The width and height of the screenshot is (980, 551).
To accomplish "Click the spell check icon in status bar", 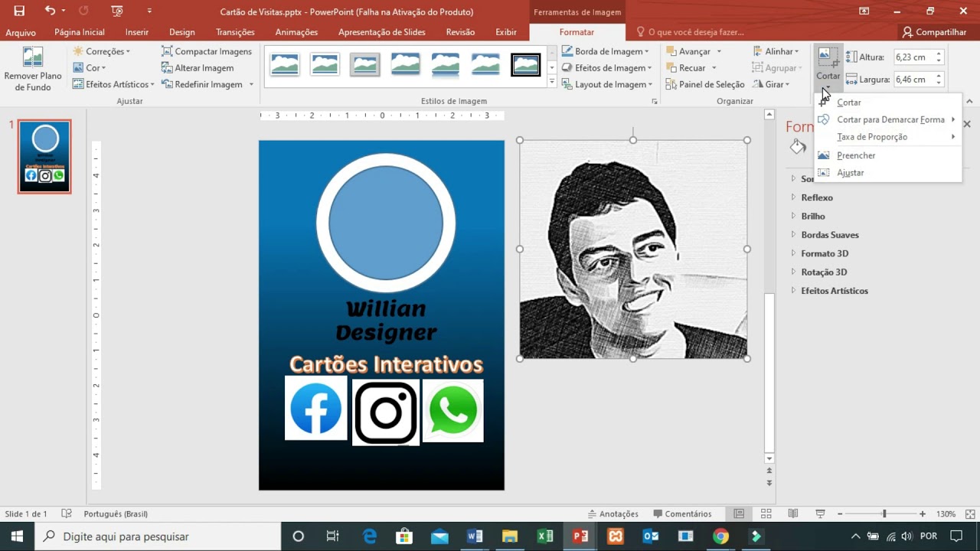I will 67,514.
